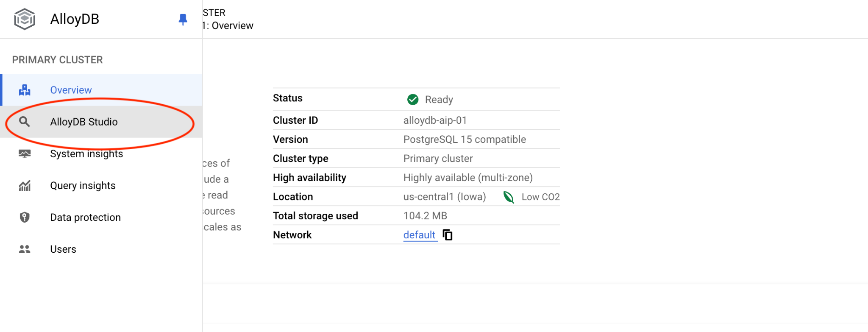The width and height of the screenshot is (868, 332).
Task: Click the AlloyDB product title
Action: (75, 19)
